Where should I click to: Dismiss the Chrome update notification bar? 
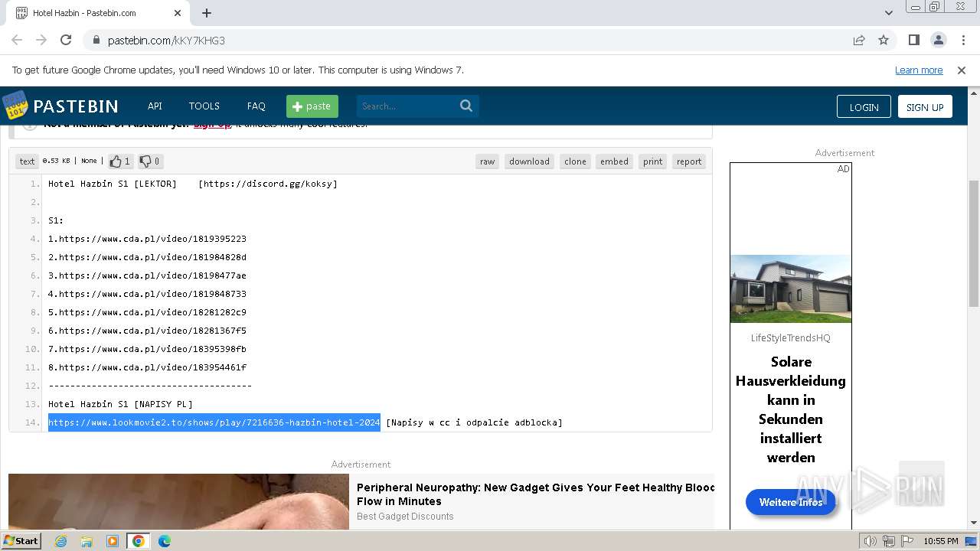962,70
